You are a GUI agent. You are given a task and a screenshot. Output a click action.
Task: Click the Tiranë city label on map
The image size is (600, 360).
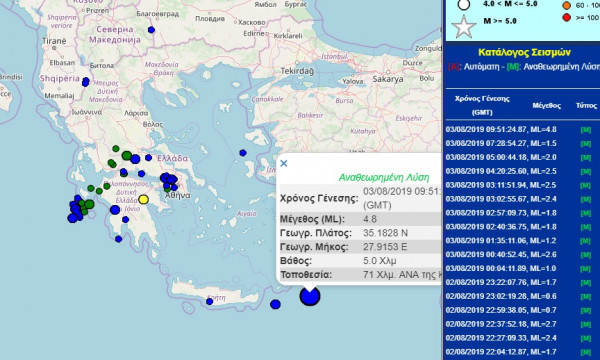(54, 41)
